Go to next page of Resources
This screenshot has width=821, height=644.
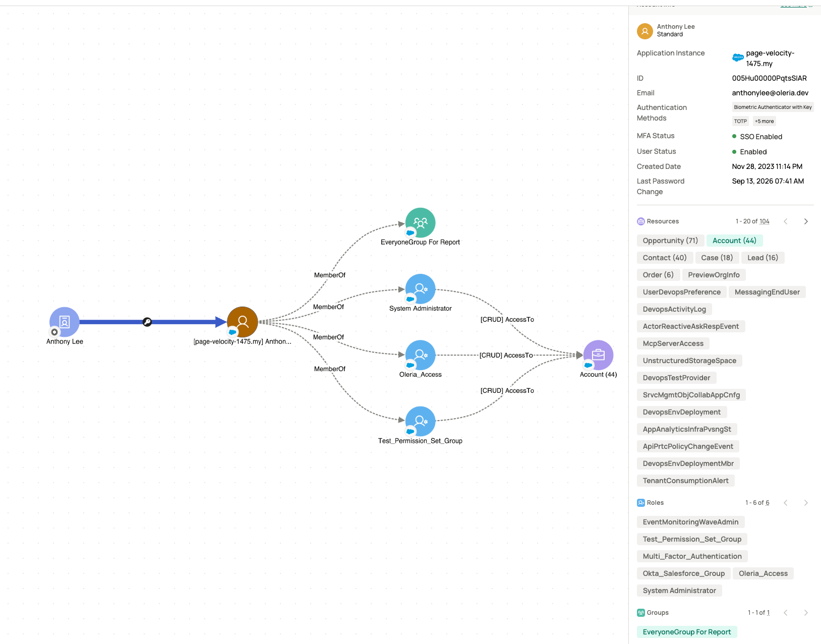pyautogui.click(x=806, y=221)
